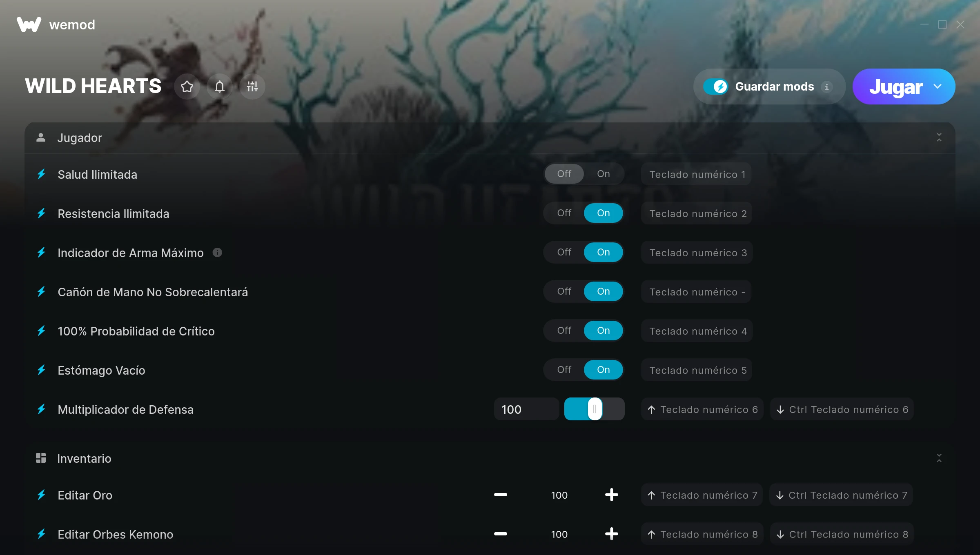This screenshot has width=980, height=555.
Task: Click the lightning icon beside Salud Ilimitada
Action: [41, 174]
